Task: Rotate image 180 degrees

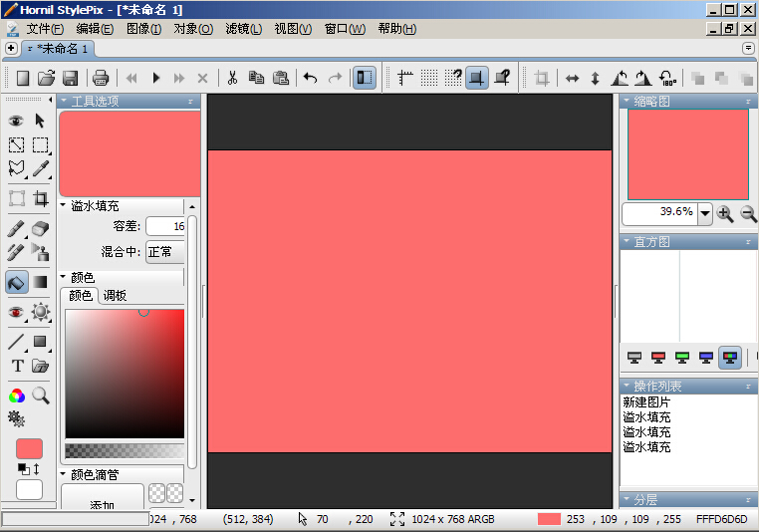Action: pos(667,78)
